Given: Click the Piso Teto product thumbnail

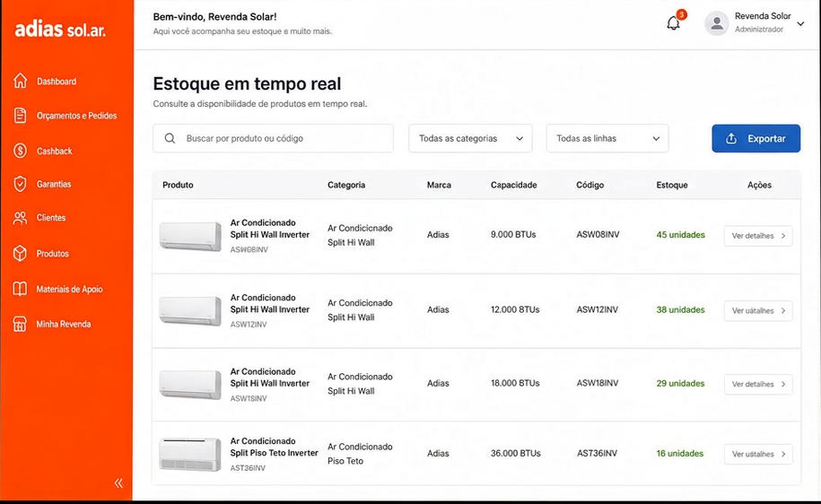Looking at the screenshot, I should coord(190,454).
